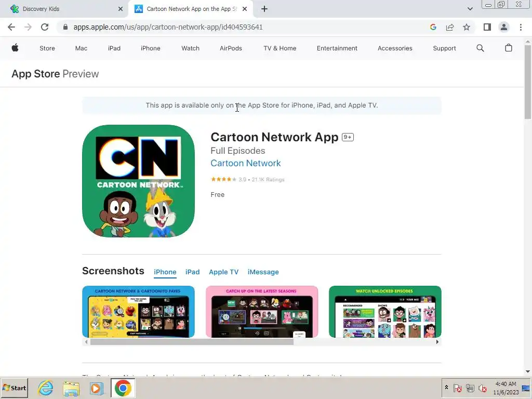This screenshot has height=399, width=532.
Task: Click the App Store Preview heading
Action: 55,74
